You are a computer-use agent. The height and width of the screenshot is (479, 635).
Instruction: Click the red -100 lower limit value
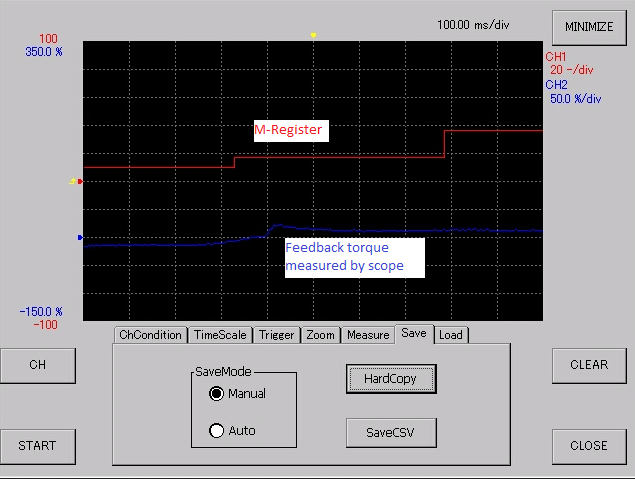click(45, 325)
